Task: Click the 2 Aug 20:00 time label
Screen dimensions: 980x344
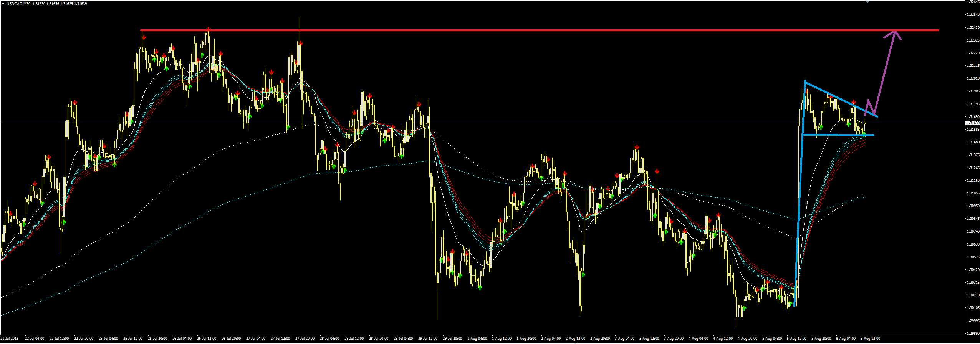Action: (x=600, y=339)
